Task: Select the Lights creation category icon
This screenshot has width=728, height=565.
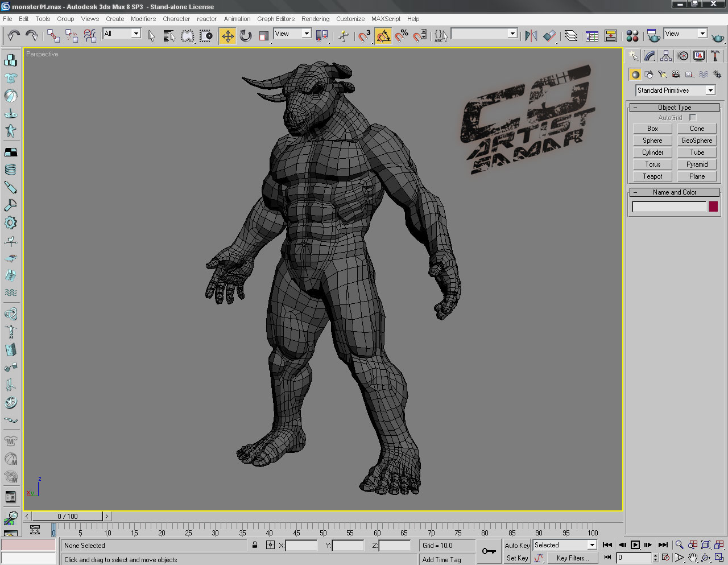Action: coord(663,73)
